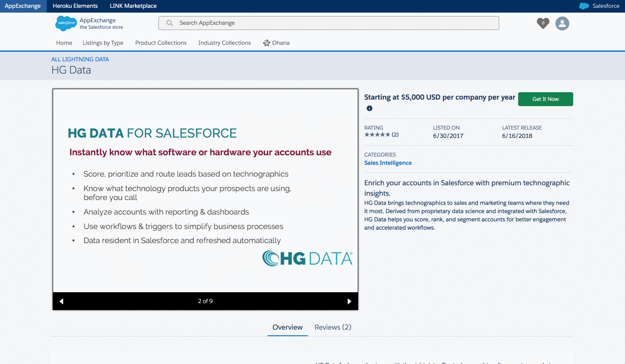The width and height of the screenshot is (625, 364).
Task: Open Industry Collections menu
Action: tap(225, 43)
